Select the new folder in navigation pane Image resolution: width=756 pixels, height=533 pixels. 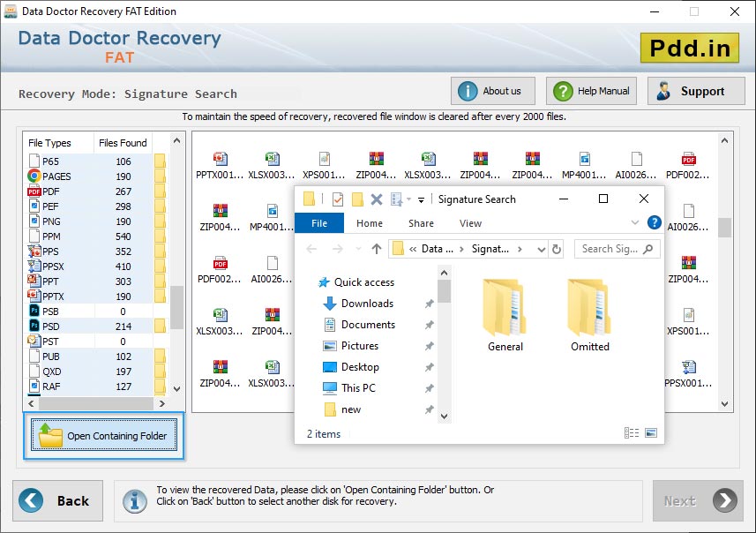343,409
